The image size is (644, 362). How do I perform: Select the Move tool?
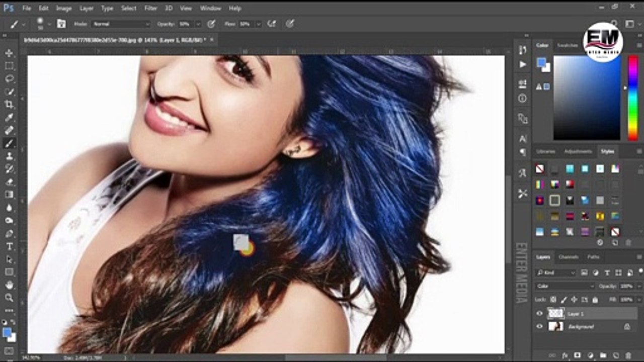pyautogui.click(x=9, y=53)
